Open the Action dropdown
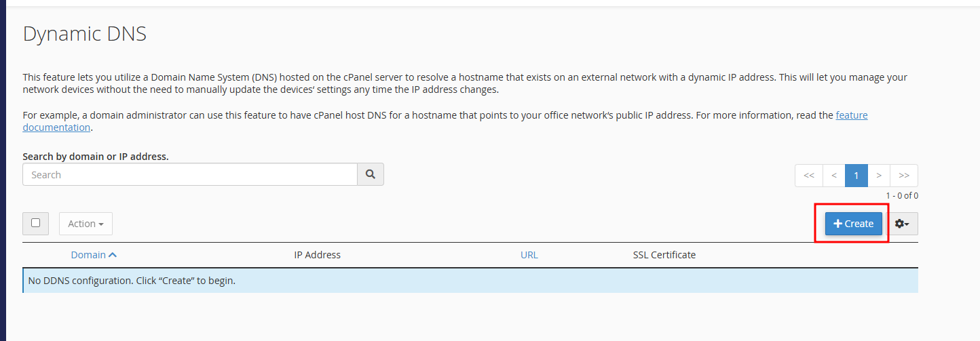Screen dimensions: 980x341 [x=86, y=224]
